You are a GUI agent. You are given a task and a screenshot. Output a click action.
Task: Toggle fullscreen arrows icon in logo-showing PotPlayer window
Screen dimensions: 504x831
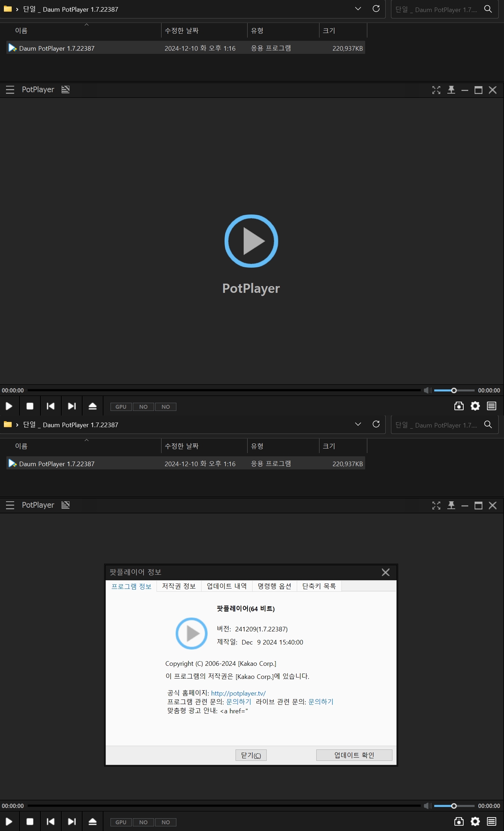(436, 90)
